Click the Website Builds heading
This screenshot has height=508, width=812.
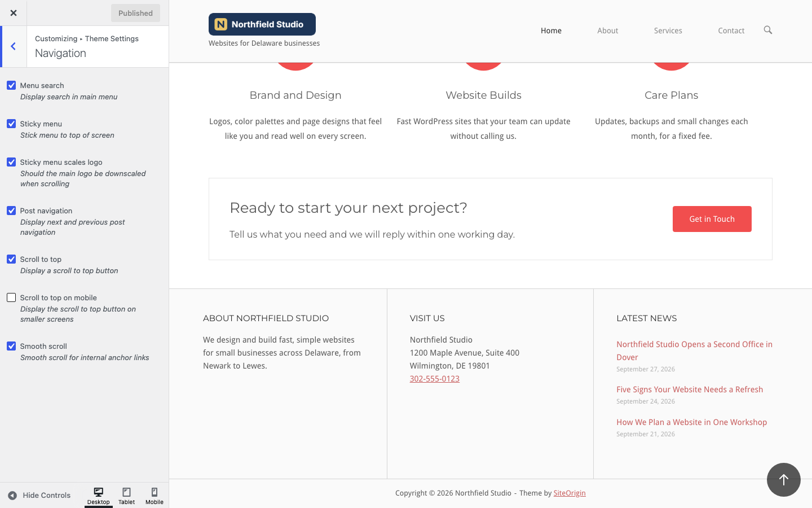point(484,95)
